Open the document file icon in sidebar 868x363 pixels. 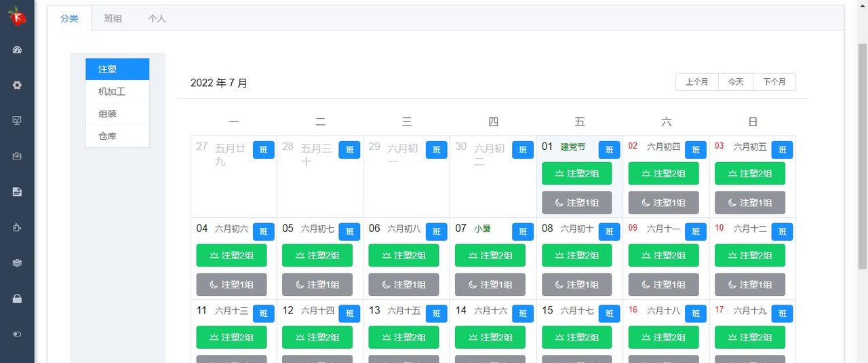(17, 192)
